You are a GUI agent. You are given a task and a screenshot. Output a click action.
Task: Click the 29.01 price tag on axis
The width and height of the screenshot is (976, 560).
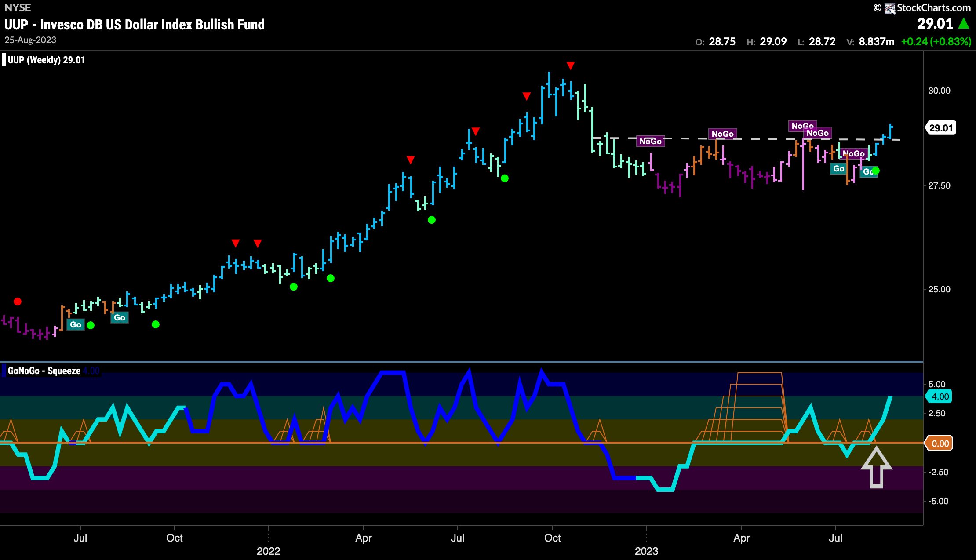tap(941, 128)
